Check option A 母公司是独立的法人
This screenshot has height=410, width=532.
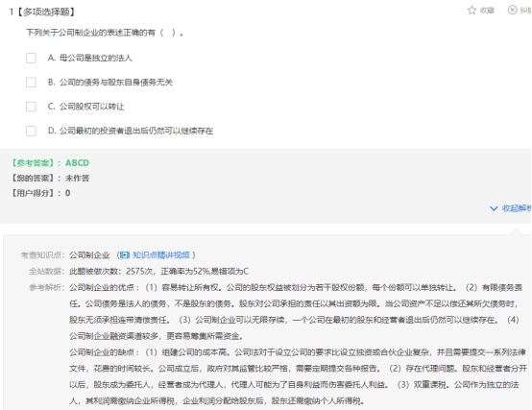(31, 58)
